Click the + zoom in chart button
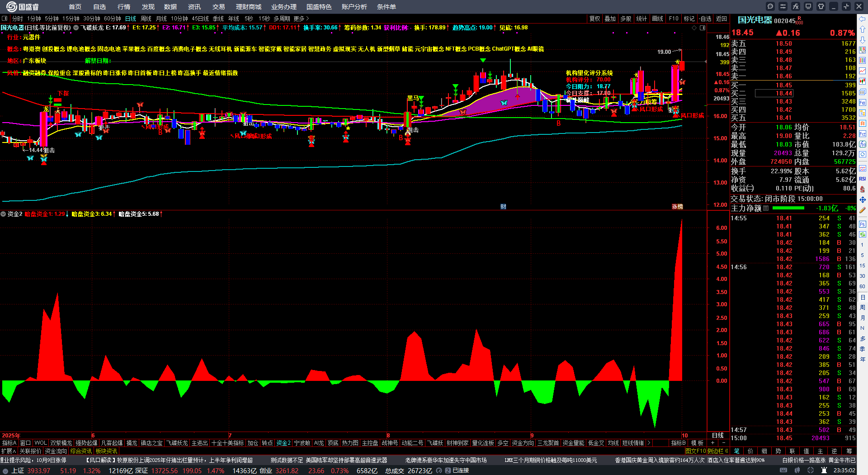The height and width of the screenshot is (475, 868). tap(712, 443)
